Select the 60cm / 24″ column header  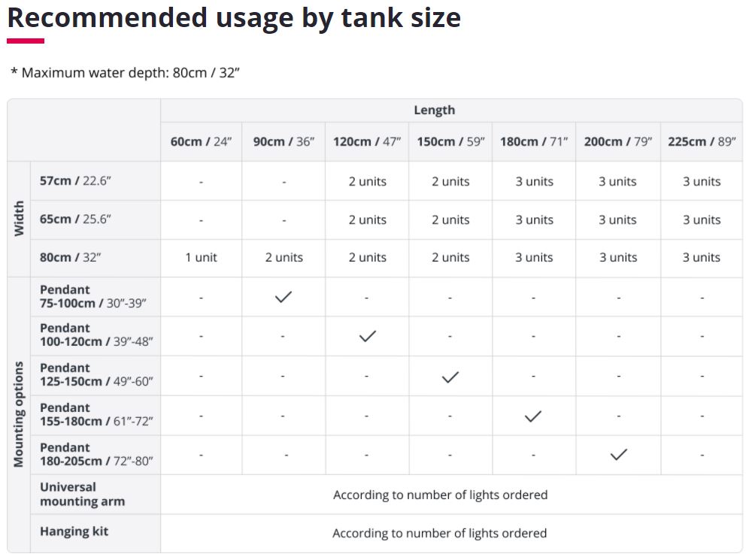[201, 142]
